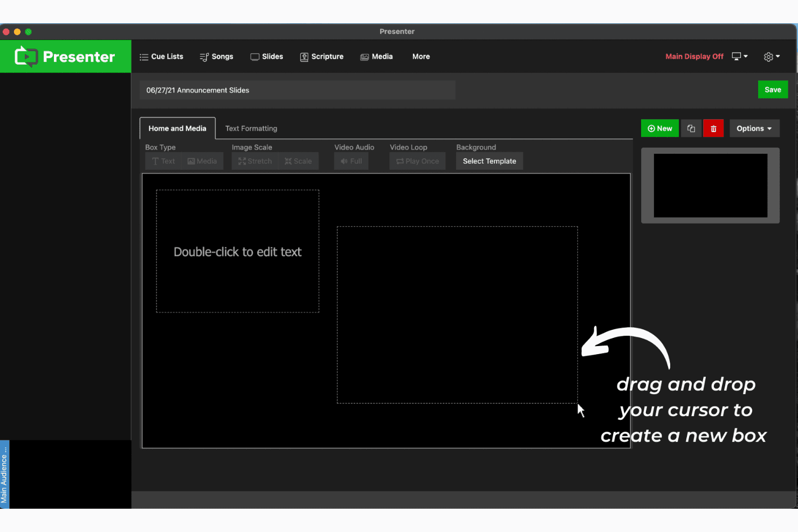Select the black slide thumbnail
This screenshot has width=798, height=532.
pyautogui.click(x=710, y=185)
